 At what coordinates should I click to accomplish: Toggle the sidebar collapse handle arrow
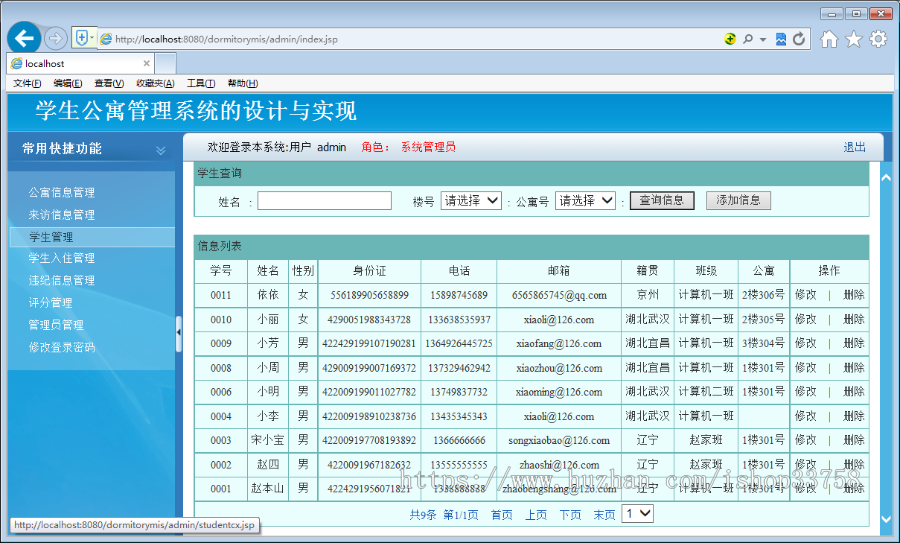(179, 332)
